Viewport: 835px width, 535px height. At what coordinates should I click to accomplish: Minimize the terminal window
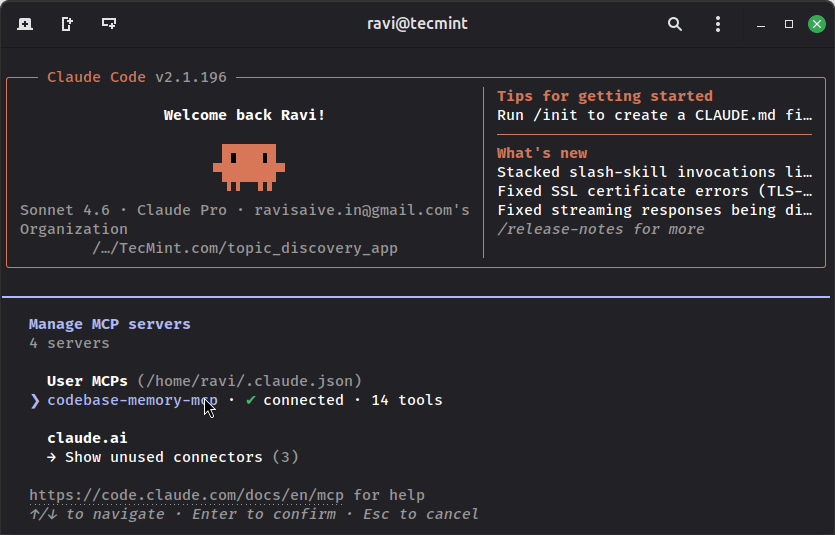click(x=761, y=24)
